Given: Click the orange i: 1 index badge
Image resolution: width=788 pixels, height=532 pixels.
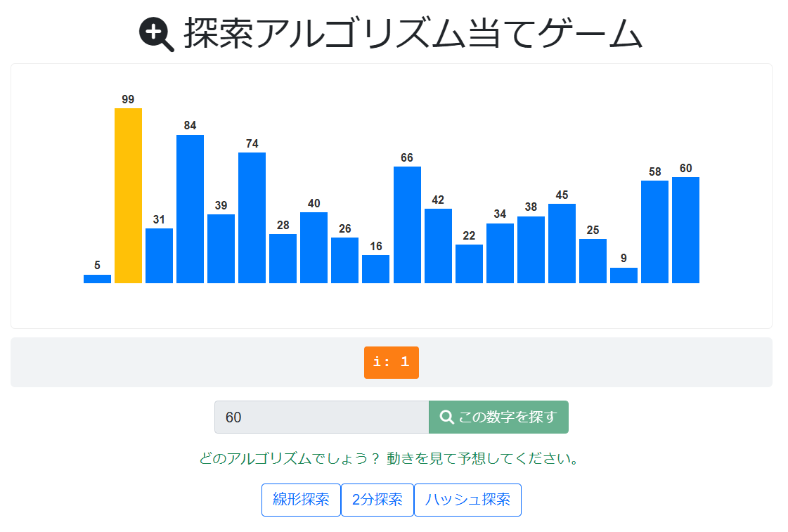Looking at the screenshot, I should pos(392,363).
